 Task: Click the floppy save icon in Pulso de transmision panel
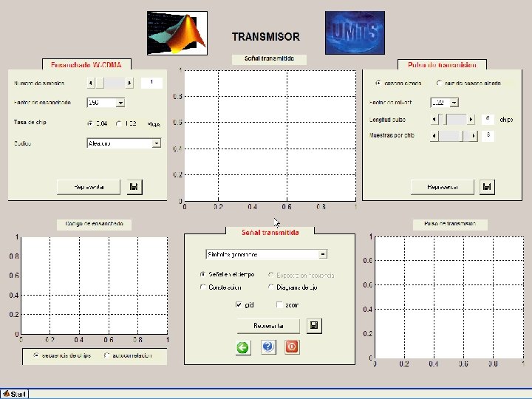pyautogui.click(x=487, y=187)
